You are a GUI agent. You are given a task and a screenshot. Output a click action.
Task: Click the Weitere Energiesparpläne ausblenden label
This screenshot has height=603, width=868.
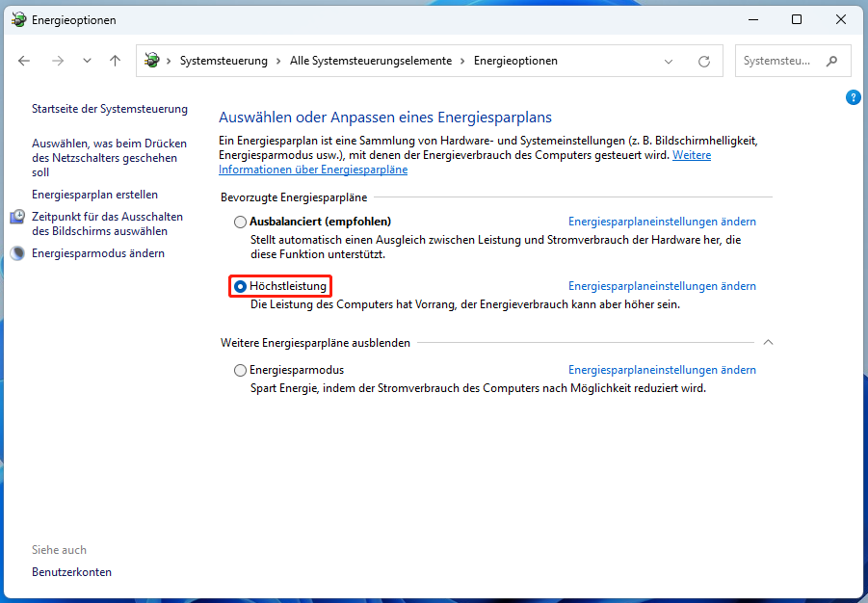coord(315,343)
